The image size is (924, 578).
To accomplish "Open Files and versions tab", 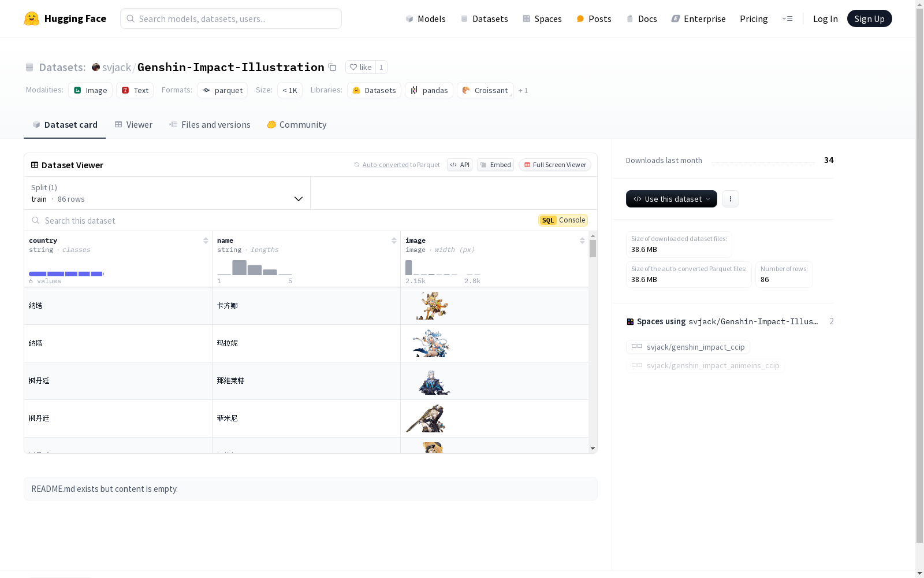I will pos(210,125).
